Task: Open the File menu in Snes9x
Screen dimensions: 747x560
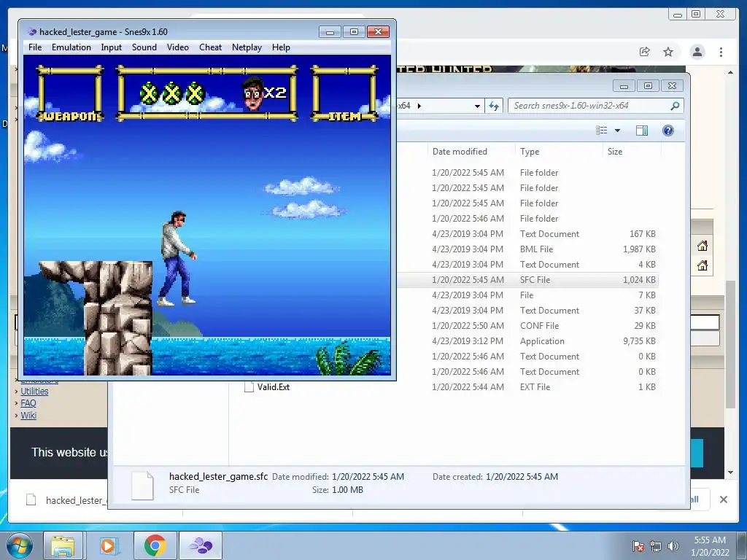Action: click(x=35, y=47)
